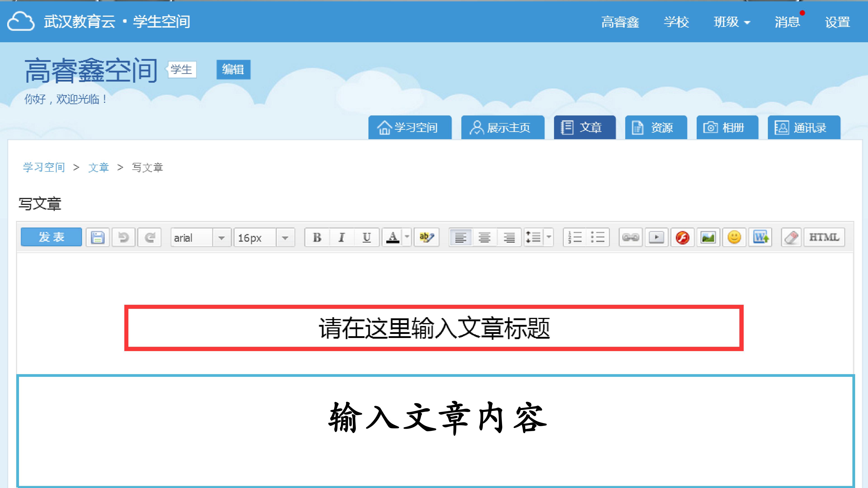Insert a Flash animation
Screen dimensions: 868x488
[x=682, y=237]
